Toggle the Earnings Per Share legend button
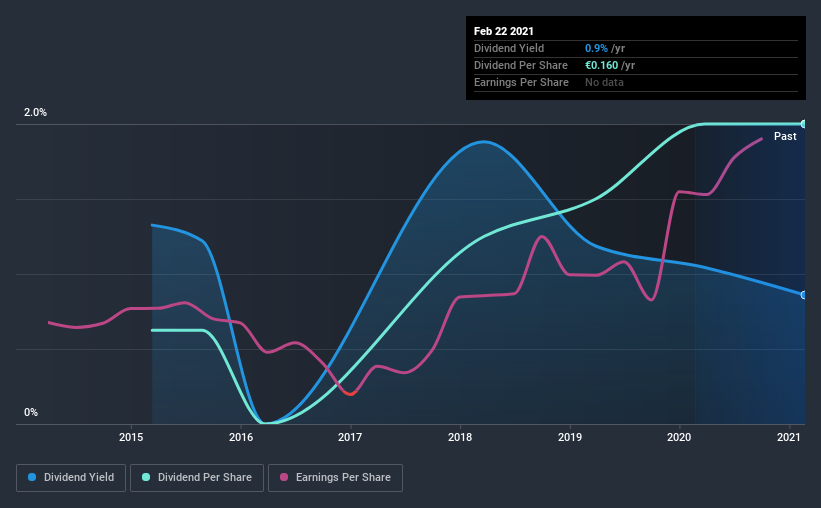Image resolution: width=821 pixels, height=508 pixels. [335, 478]
